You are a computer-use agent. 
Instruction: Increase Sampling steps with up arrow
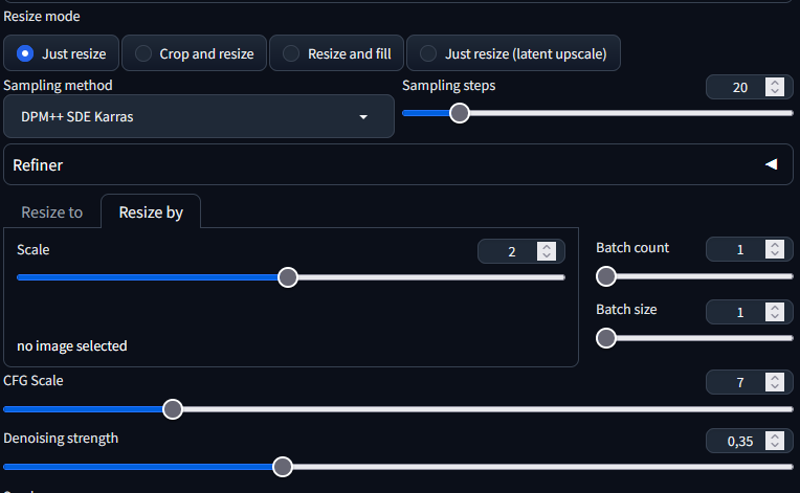(x=774, y=83)
